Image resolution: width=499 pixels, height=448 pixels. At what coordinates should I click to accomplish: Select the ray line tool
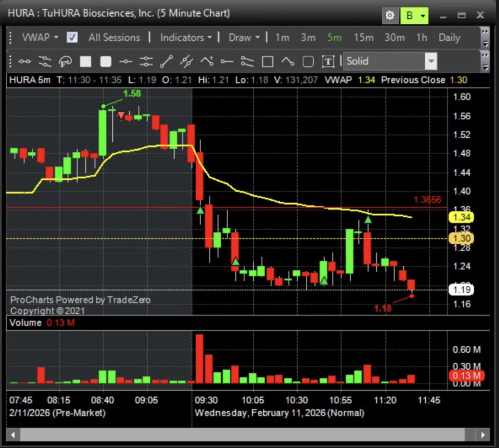tap(227, 62)
